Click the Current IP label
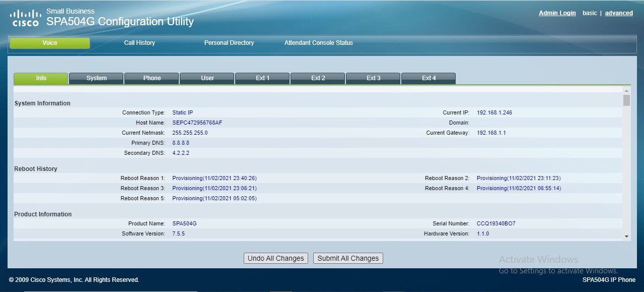Viewport: 644px width, 292px height. pos(456,112)
